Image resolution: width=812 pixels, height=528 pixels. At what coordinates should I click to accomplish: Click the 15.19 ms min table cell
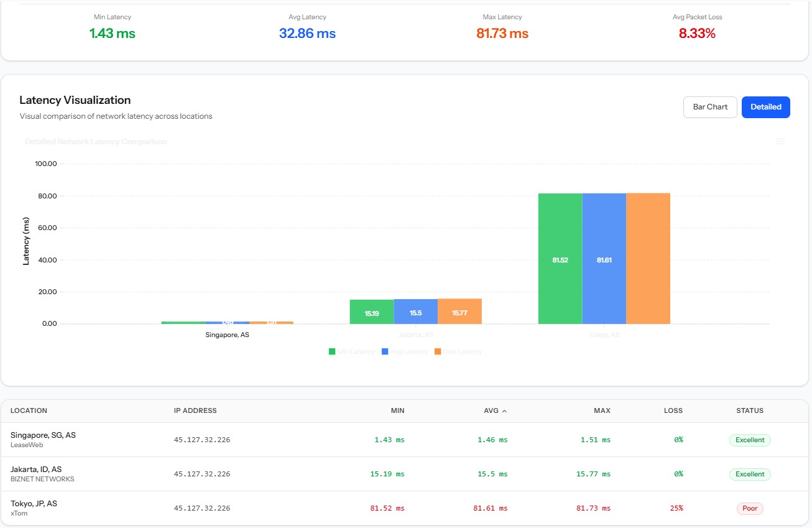[387, 474]
